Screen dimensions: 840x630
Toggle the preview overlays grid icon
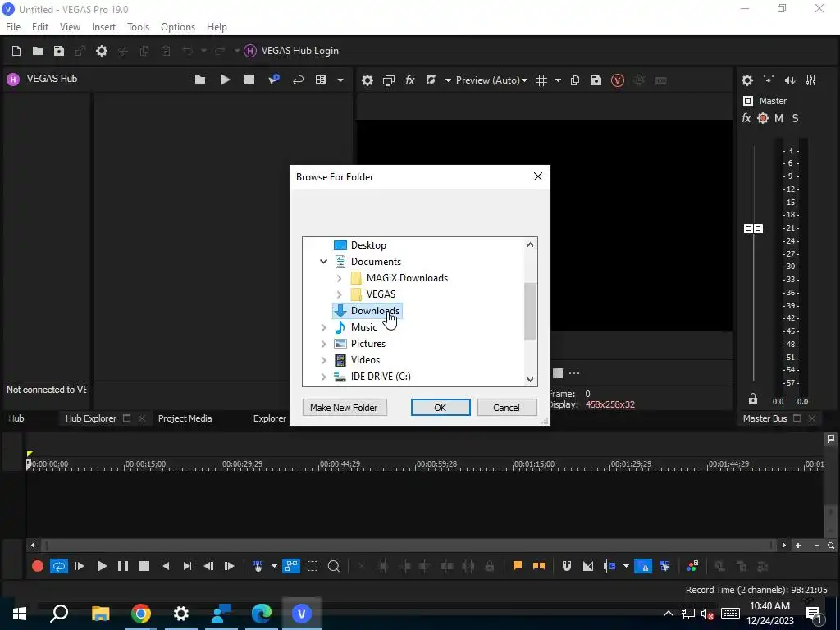(x=541, y=80)
